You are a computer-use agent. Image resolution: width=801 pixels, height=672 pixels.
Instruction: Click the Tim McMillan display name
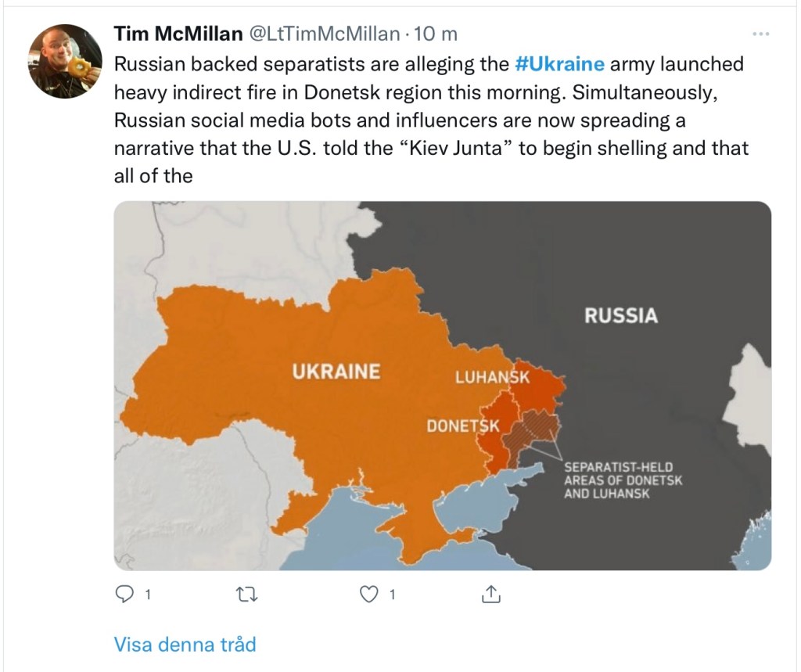(x=178, y=34)
